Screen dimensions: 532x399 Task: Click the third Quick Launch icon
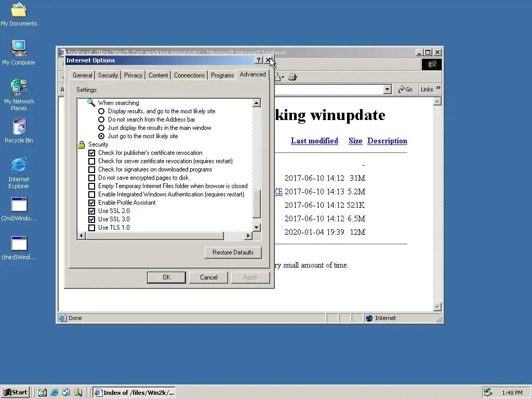pyautogui.click(x=66, y=393)
